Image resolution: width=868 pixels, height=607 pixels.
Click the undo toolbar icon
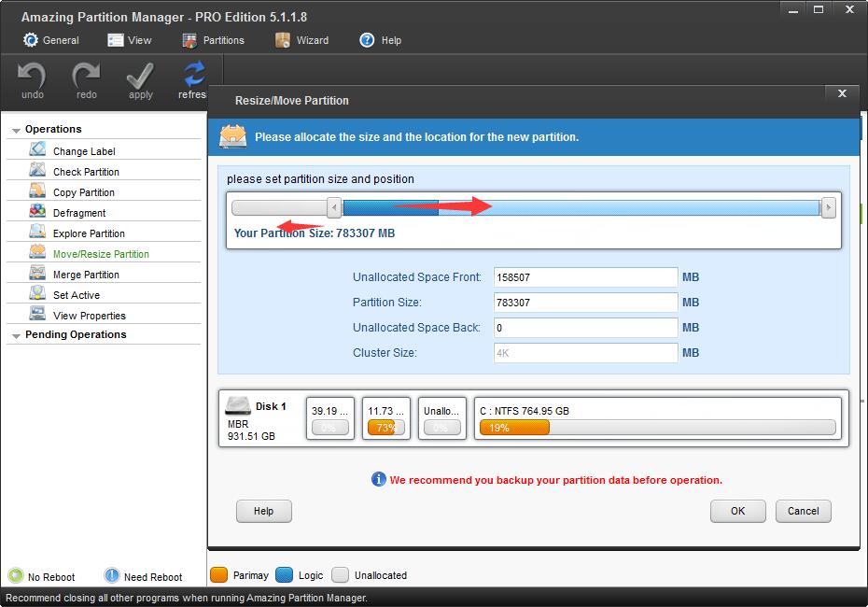tap(32, 81)
